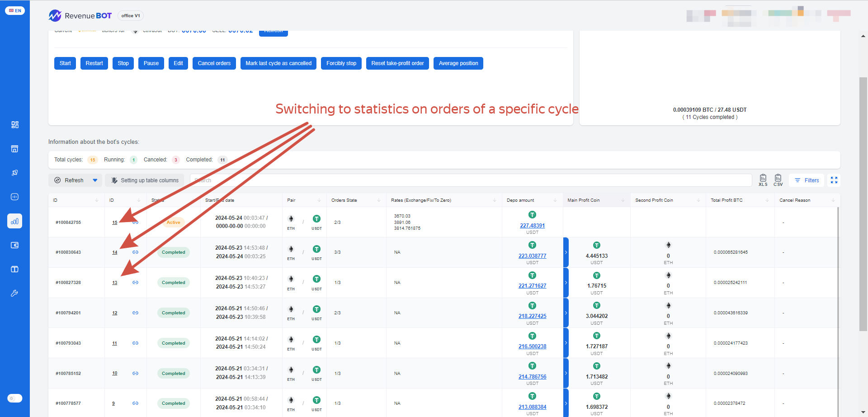Sort by Pair column header
Screen dimensions: 868x417
304,200
